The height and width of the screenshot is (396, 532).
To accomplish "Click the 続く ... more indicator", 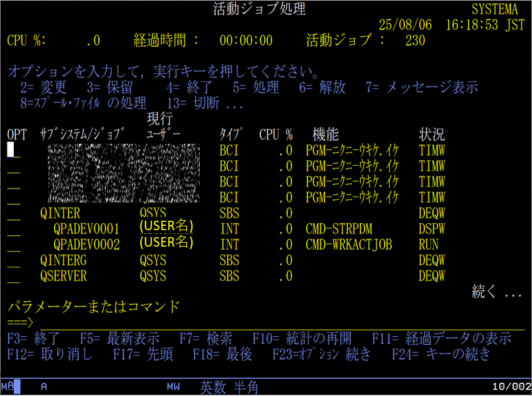I will (x=496, y=291).
